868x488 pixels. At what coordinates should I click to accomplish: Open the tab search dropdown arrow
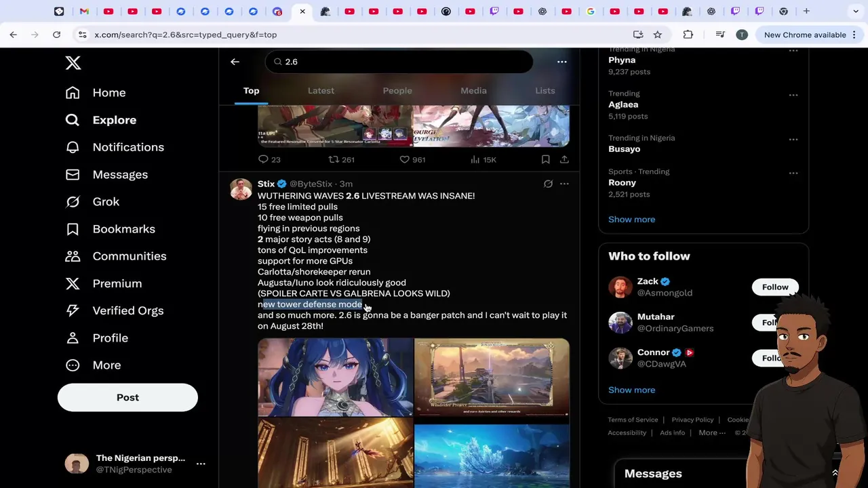(x=855, y=11)
